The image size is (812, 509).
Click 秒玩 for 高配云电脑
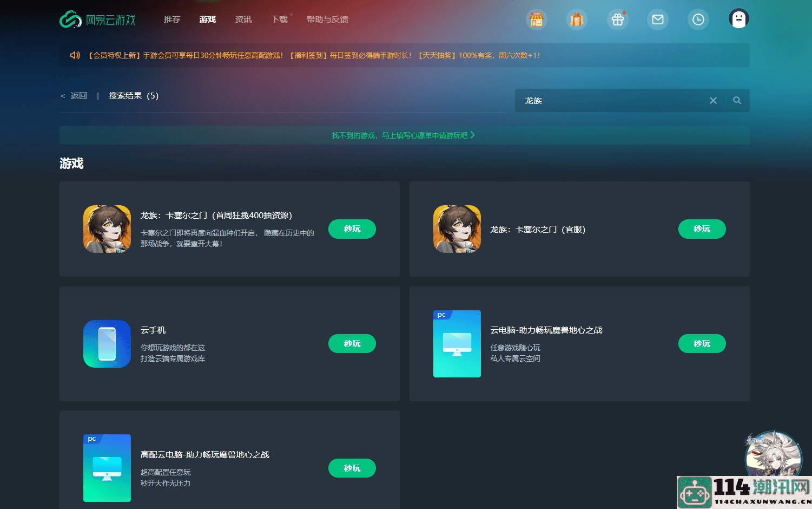point(352,468)
